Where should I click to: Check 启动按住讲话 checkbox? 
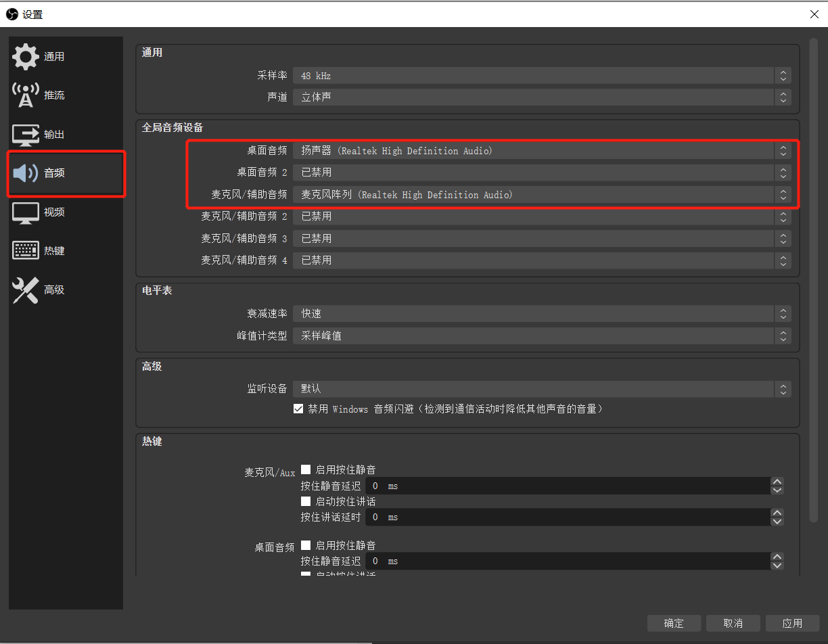point(306,501)
